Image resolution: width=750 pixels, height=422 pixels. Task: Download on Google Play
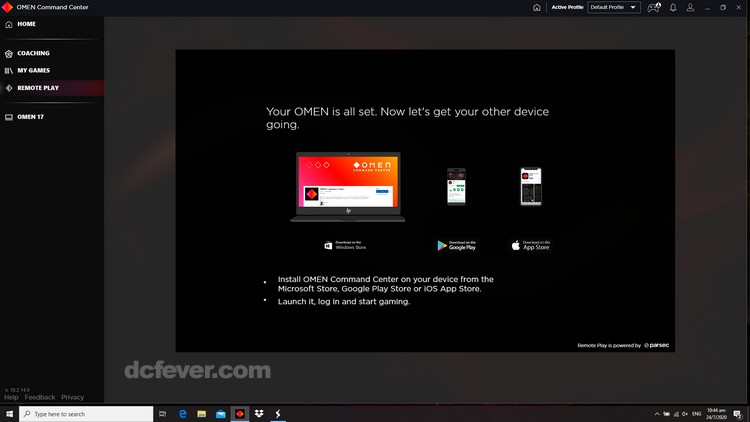click(456, 245)
